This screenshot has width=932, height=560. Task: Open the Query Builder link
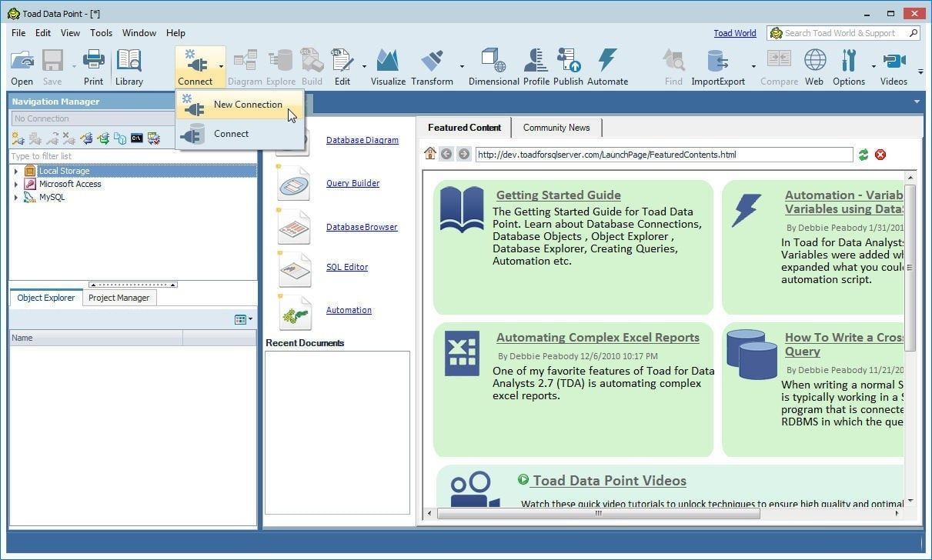pyautogui.click(x=352, y=183)
